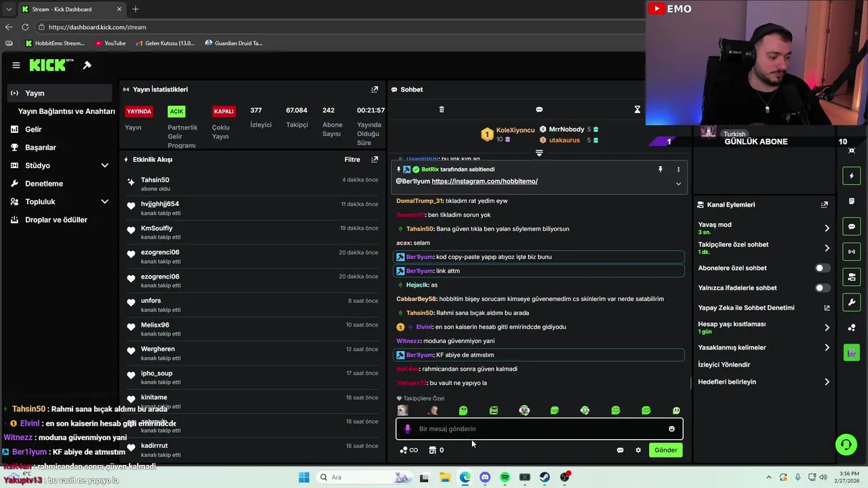Open Hesap yaşı kısıtlaması options
The height and width of the screenshot is (488, 868).
pyautogui.click(x=827, y=327)
